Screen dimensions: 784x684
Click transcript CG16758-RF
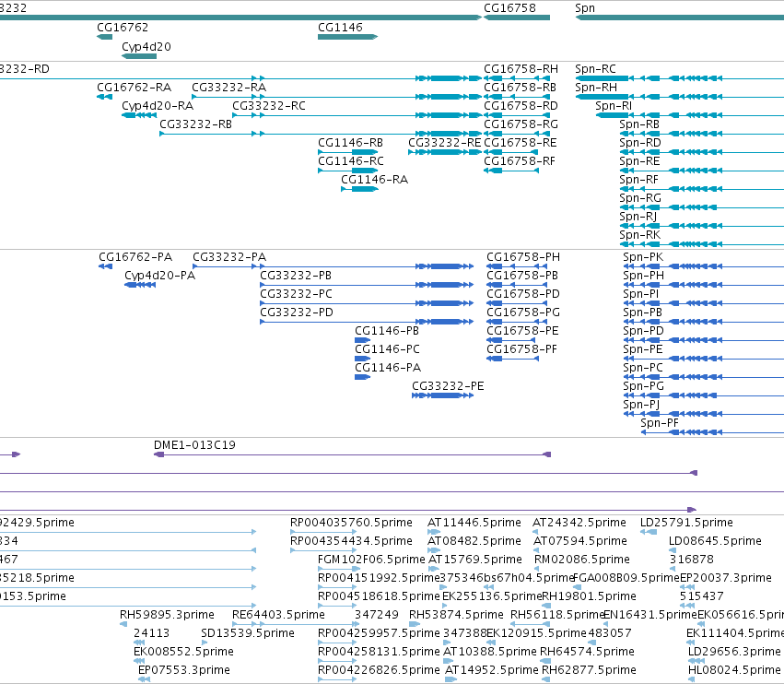click(520, 161)
